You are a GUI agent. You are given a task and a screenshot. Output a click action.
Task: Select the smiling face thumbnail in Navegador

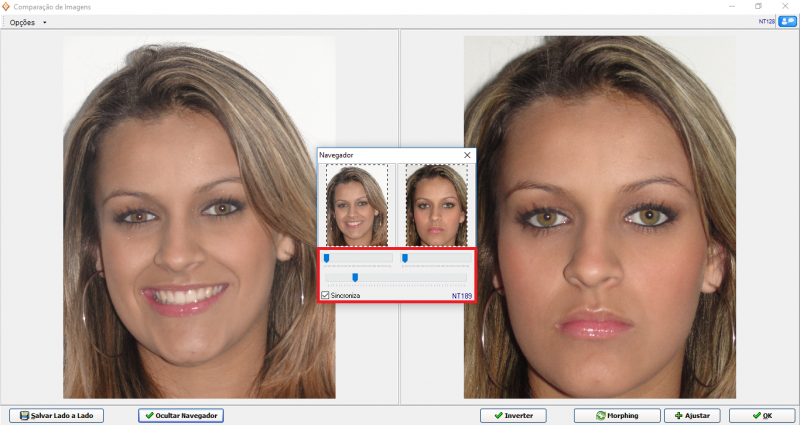pyautogui.click(x=357, y=206)
